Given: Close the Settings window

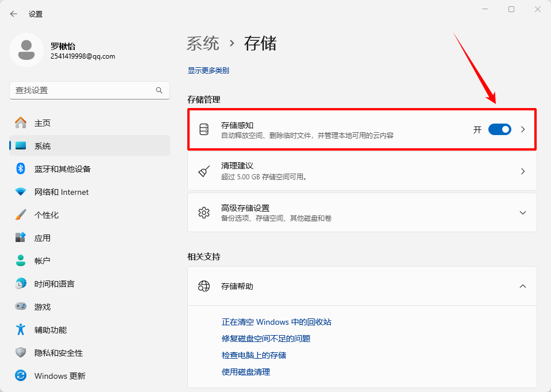Looking at the screenshot, I should [x=538, y=9].
